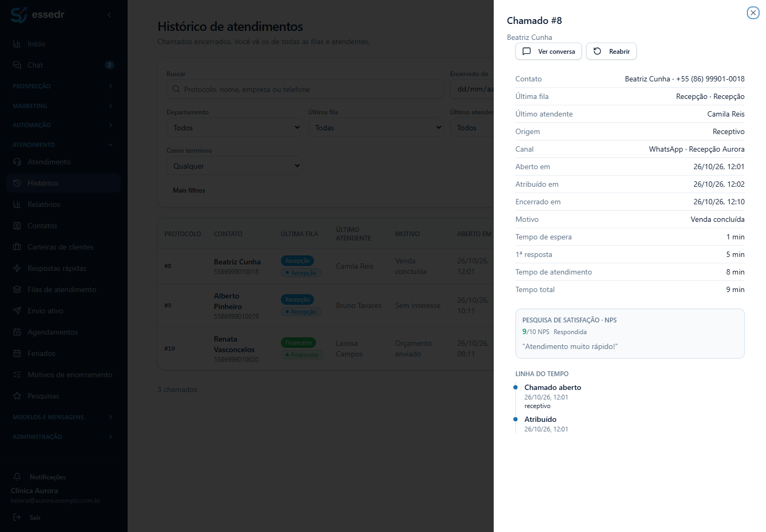The height and width of the screenshot is (532, 766).
Task: Click the Respostas rápidas lightning icon
Action: point(17,268)
